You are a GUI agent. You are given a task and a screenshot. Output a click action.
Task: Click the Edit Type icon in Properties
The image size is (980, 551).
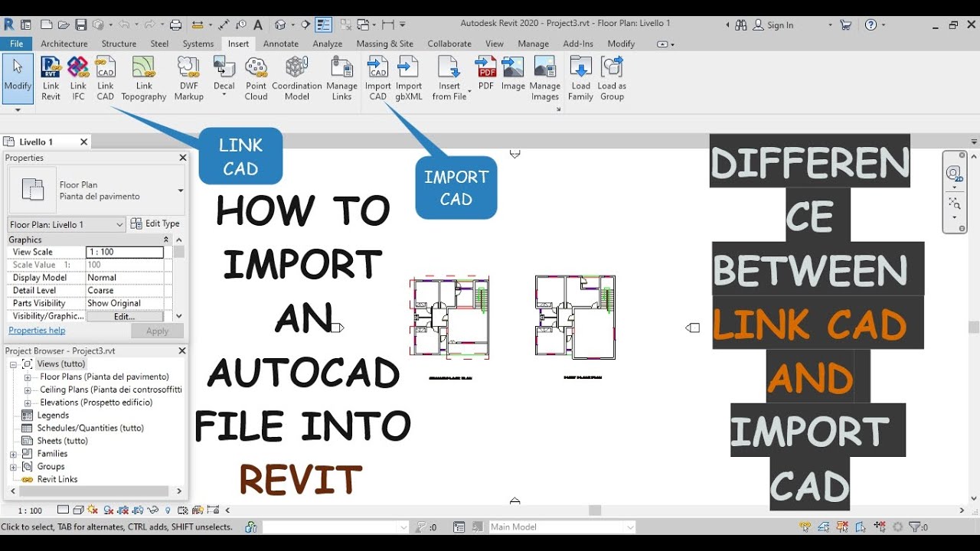coord(155,223)
